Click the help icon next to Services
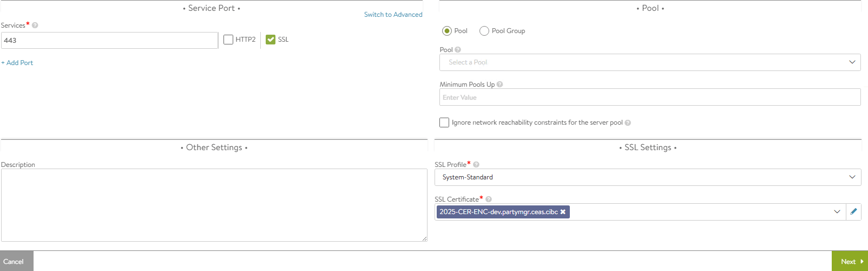 pos(35,25)
